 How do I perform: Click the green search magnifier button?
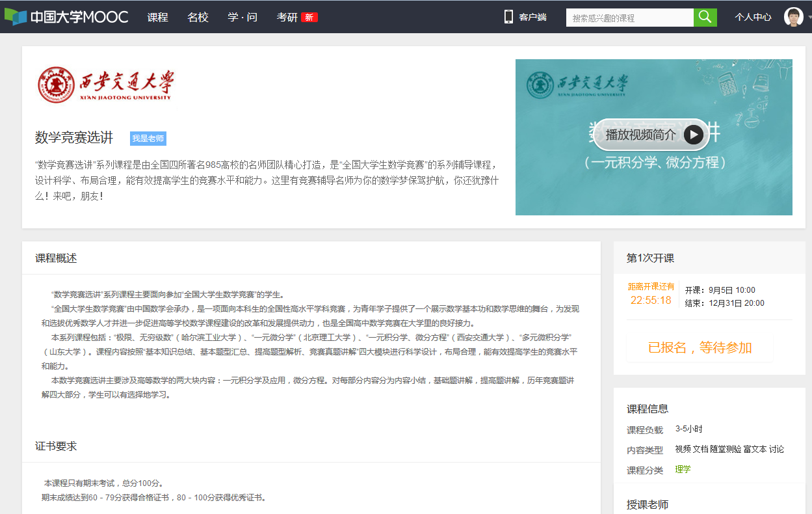coord(705,18)
